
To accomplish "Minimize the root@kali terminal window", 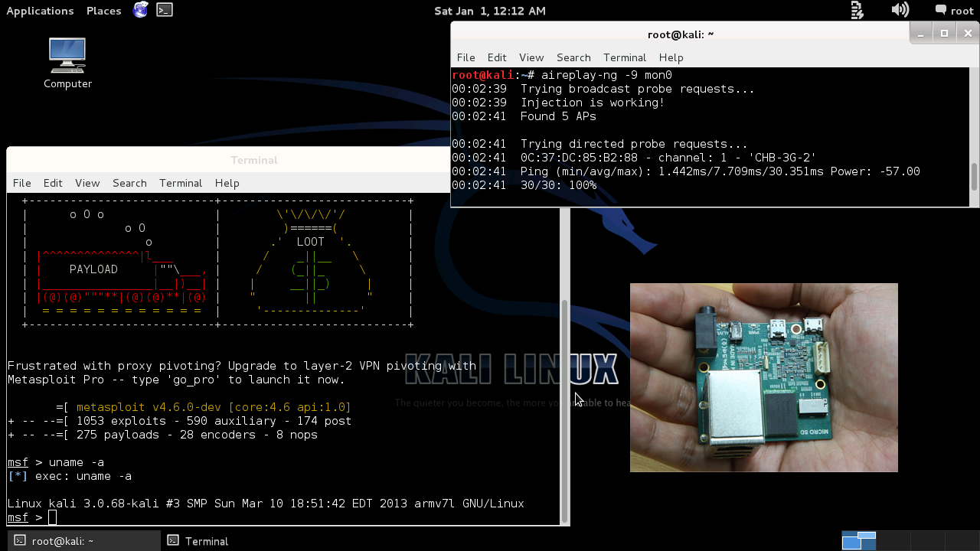I will (921, 33).
